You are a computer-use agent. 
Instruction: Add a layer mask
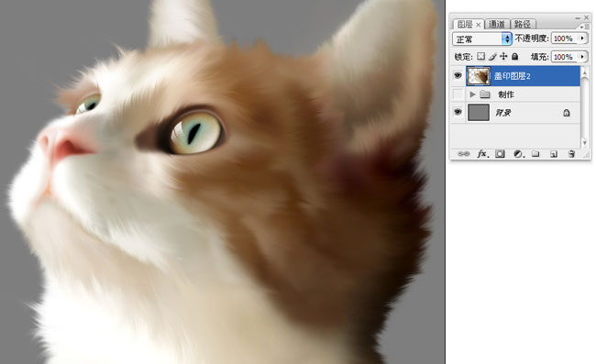500,153
